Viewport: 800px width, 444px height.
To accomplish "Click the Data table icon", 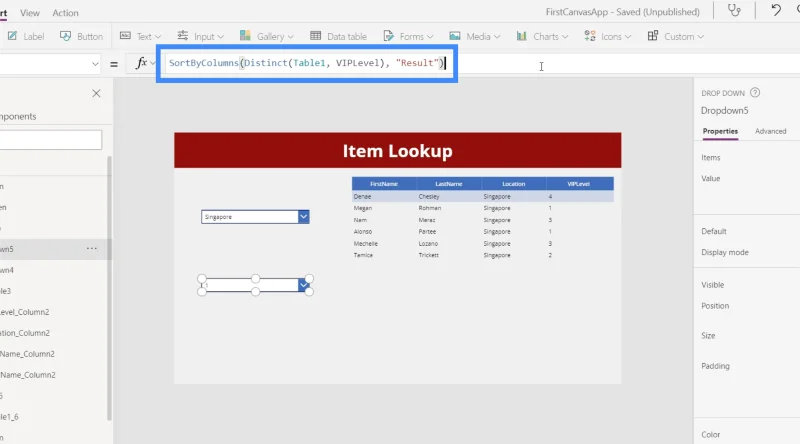I will [315, 36].
